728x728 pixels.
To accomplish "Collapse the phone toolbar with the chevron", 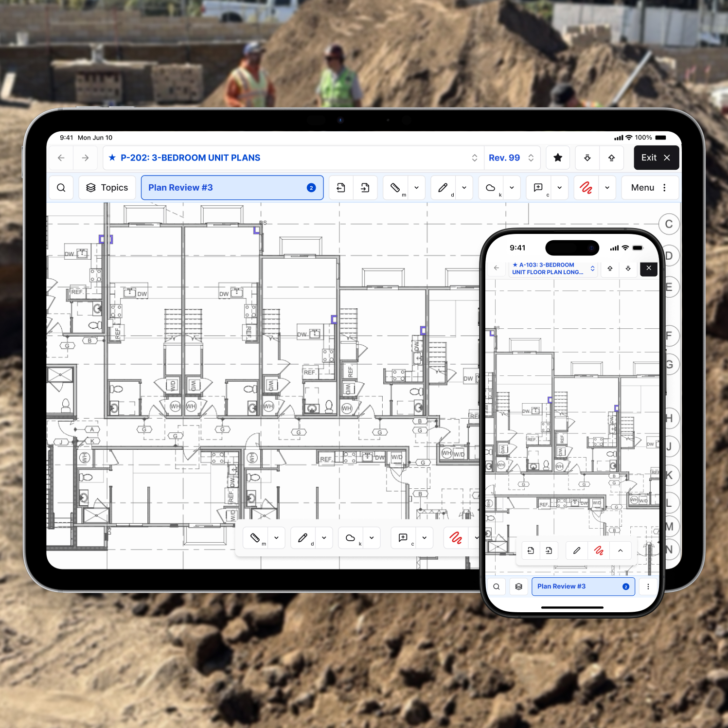I will (620, 550).
